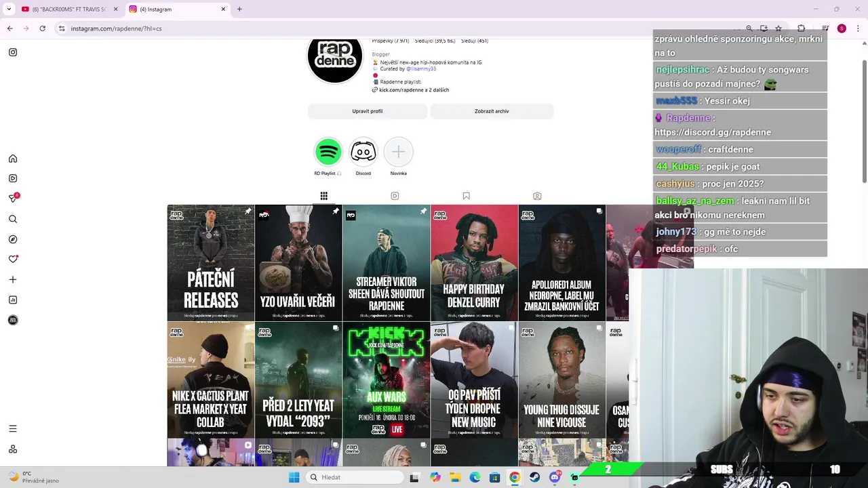
Task: Switch to the profile Reels tab
Action: pyautogui.click(x=395, y=196)
